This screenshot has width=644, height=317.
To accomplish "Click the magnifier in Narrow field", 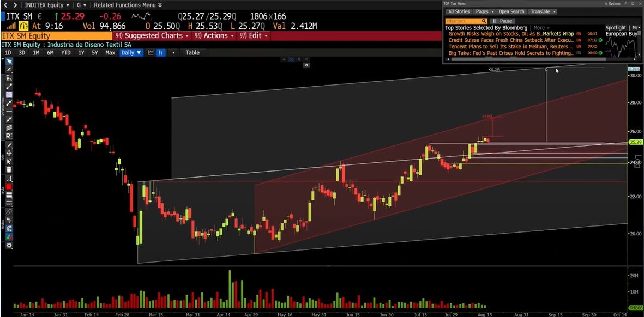I will coord(484,21).
